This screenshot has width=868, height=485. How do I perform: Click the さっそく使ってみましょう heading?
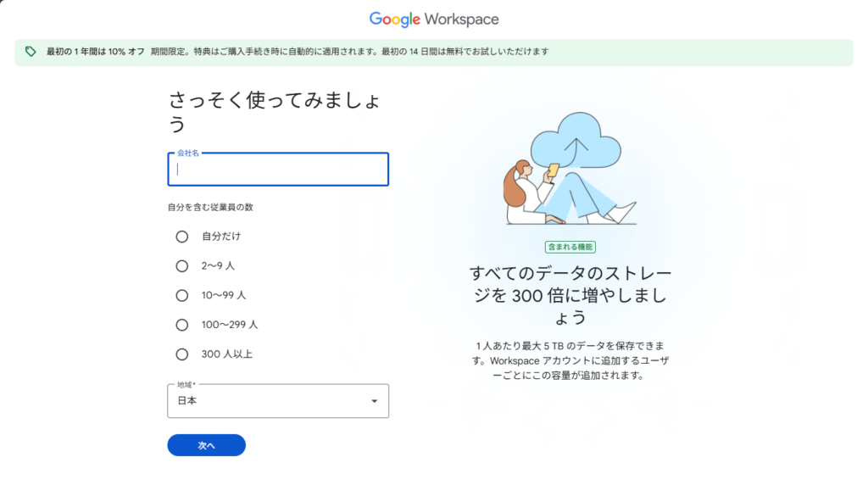click(x=273, y=112)
